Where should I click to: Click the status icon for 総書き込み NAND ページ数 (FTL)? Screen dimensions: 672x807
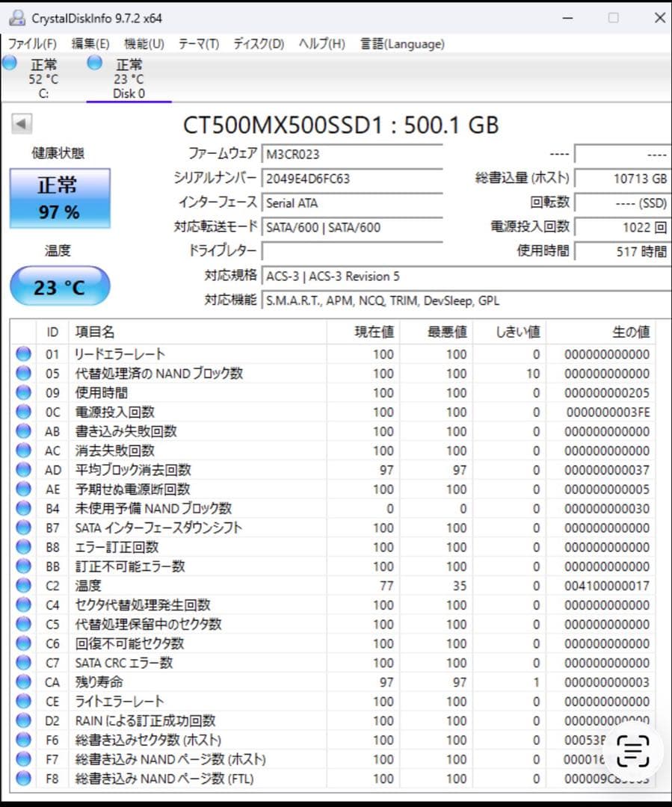[23, 778]
